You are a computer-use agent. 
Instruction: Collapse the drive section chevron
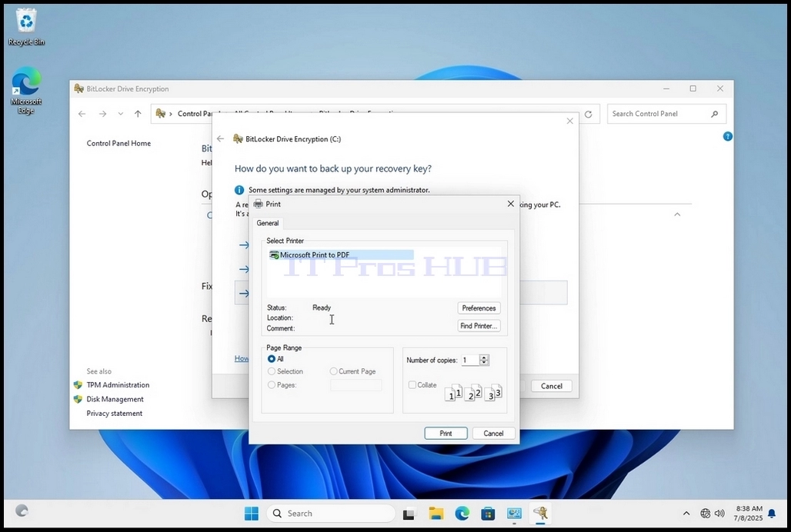click(x=677, y=214)
